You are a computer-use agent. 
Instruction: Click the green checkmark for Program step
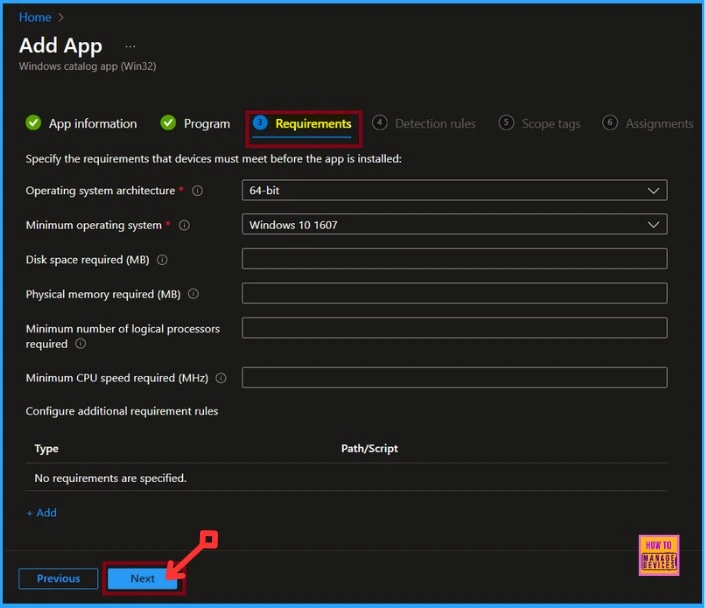(x=168, y=123)
